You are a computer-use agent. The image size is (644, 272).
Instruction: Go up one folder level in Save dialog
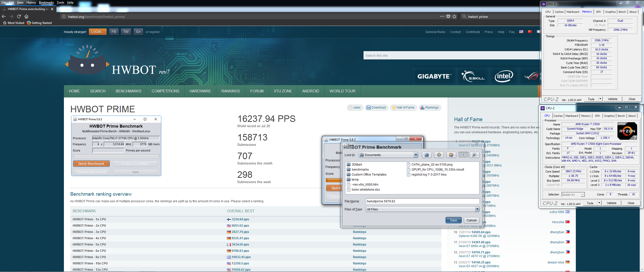click(x=427, y=155)
